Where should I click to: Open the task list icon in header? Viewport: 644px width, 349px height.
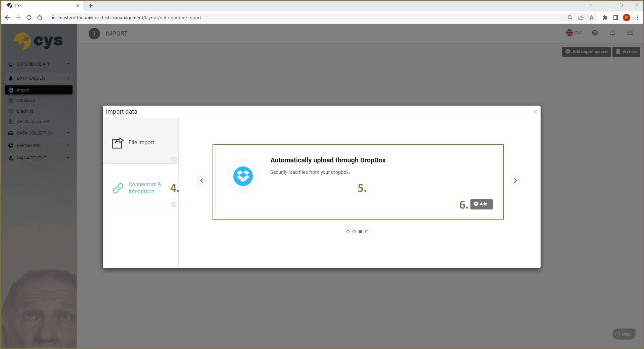click(x=630, y=33)
